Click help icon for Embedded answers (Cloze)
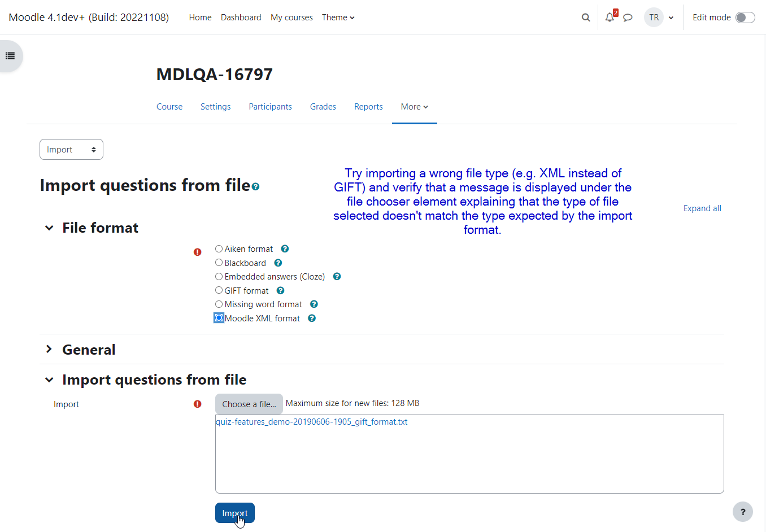766x532 pixels. click(x=337, y=276)
